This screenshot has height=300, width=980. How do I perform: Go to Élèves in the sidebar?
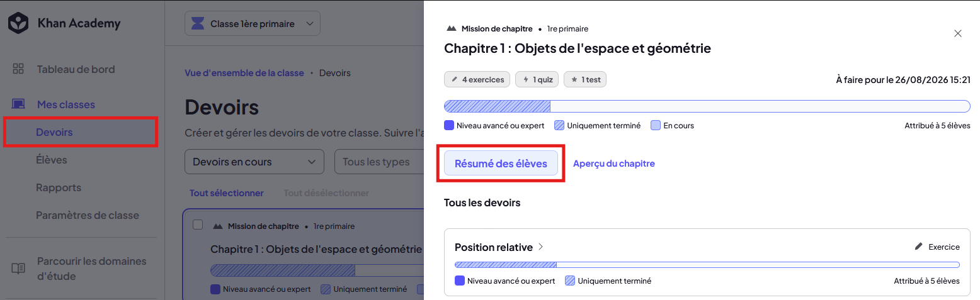(52, 160)
